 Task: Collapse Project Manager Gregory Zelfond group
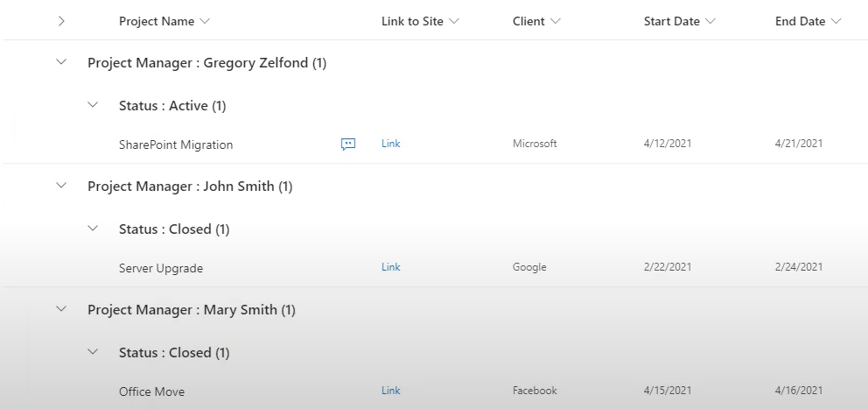pyautogui.click(x=61, y=63)
